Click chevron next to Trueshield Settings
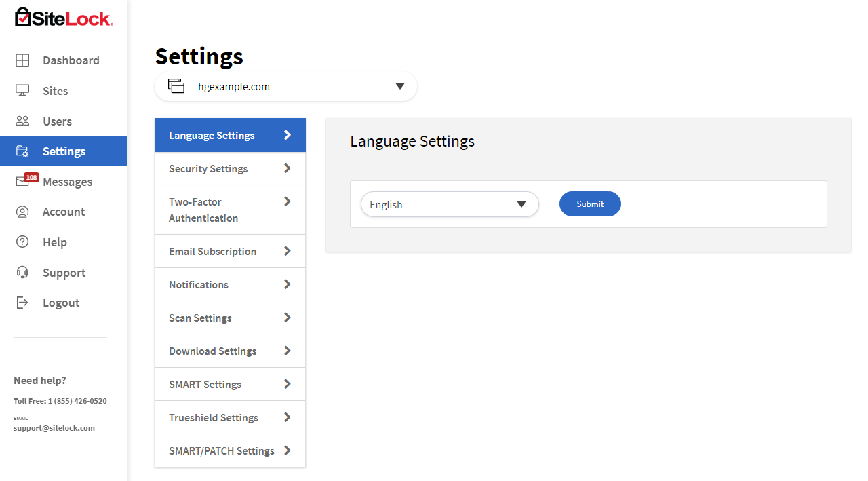868x481 pixels. pyautogui.click(x=288, y=417)
